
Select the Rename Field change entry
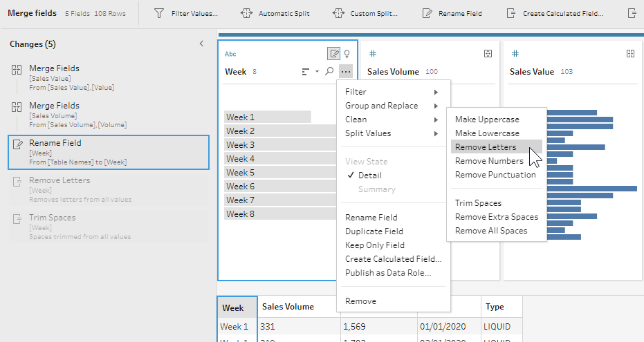point(109,152)
